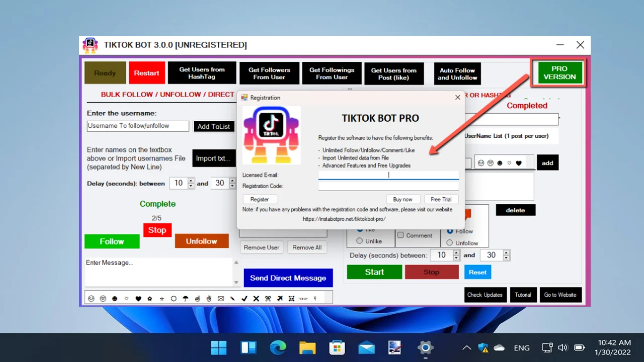Decrease right panel second delay value 30
644x362 pixels.
click(506, 258)
